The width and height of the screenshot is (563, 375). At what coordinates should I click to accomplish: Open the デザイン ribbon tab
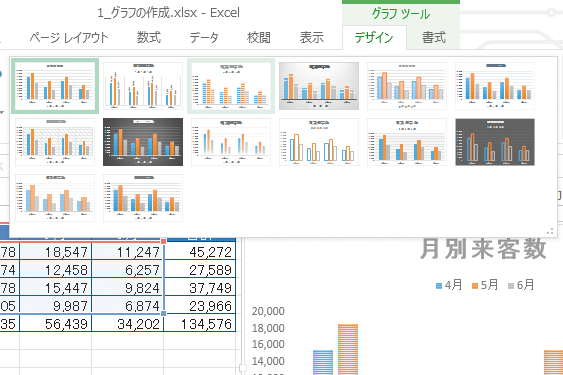point(374,37)
